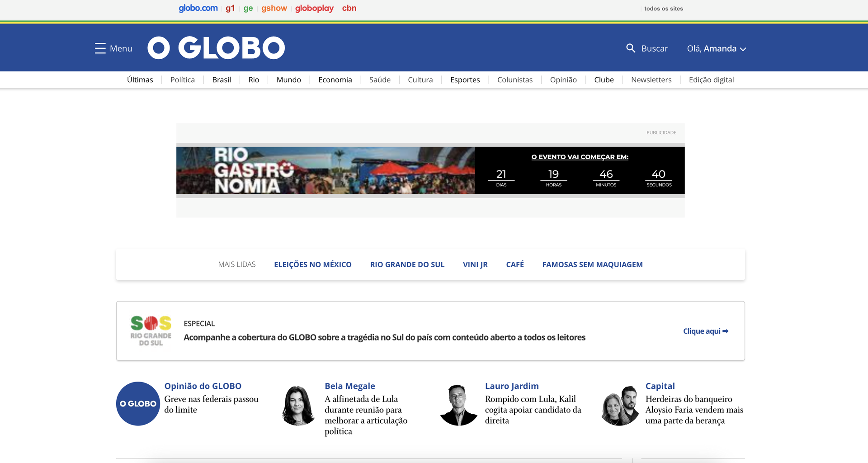This screenshot has height=463, width=868.
Task: Click the Buscar search label
Action: pos(655,48)
